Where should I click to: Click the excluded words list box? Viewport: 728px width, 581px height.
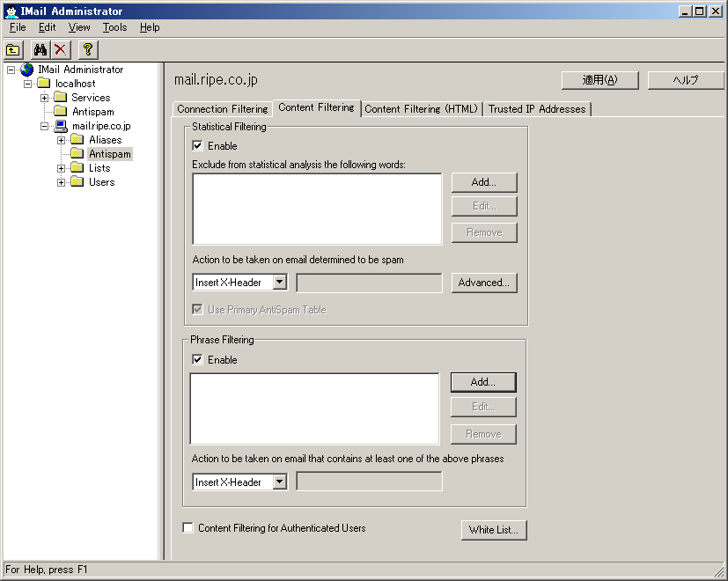click(317, 209)
